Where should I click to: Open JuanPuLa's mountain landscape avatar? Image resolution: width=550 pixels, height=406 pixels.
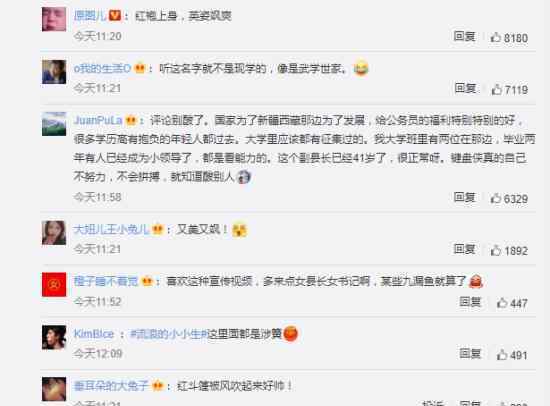click(x=54, y=124)
